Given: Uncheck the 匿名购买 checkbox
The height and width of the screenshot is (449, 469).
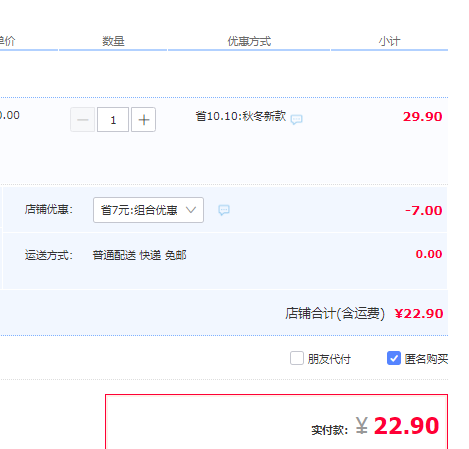Looking at the screenshot, I should pos(394,358).
